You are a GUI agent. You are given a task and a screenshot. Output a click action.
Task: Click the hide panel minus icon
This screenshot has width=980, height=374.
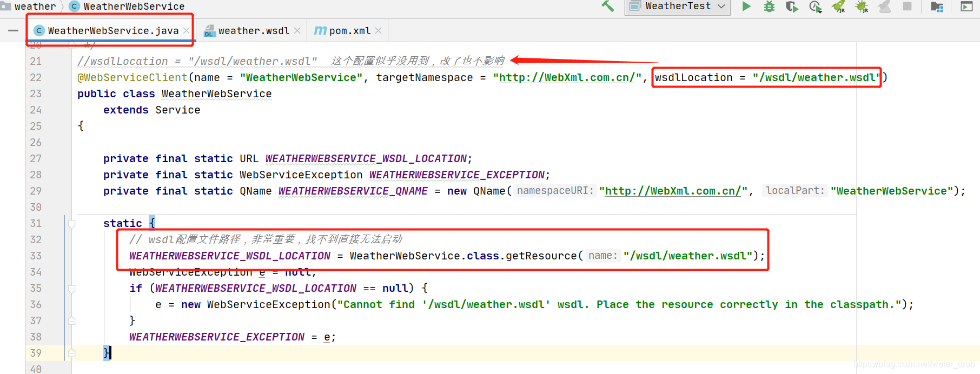14,31
